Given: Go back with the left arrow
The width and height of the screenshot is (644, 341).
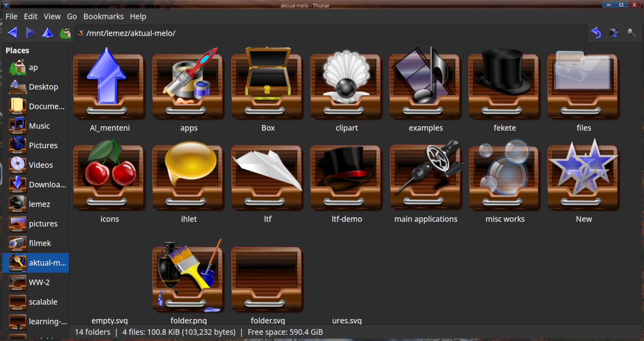Looking at the screenshot, I should point(12,33).
